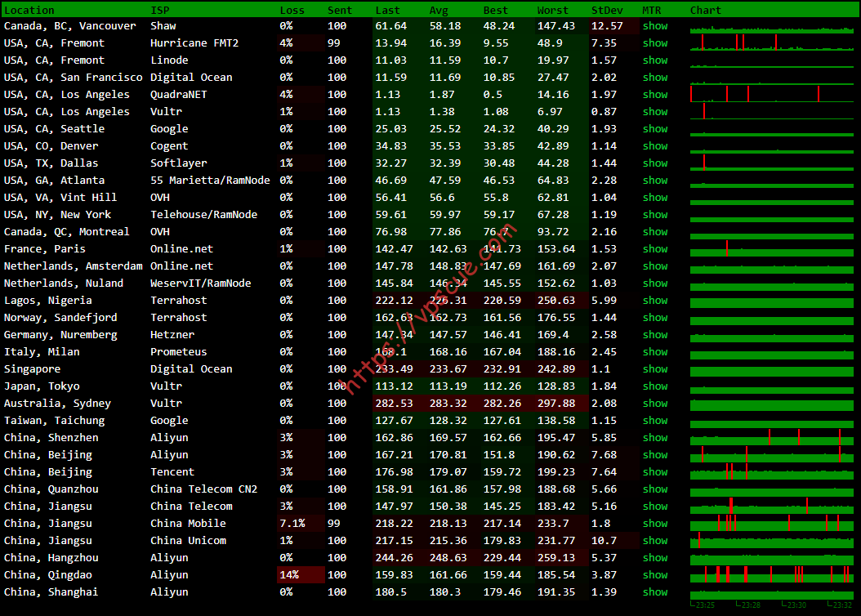
Task: Click the Sent column header
Action: tap(340, 10)
